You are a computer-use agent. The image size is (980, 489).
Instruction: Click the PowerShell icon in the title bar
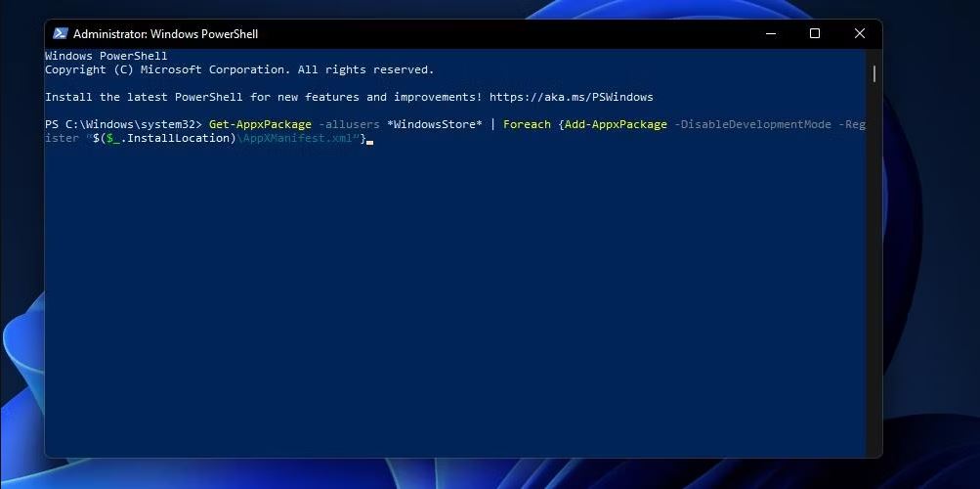(60, 34)
